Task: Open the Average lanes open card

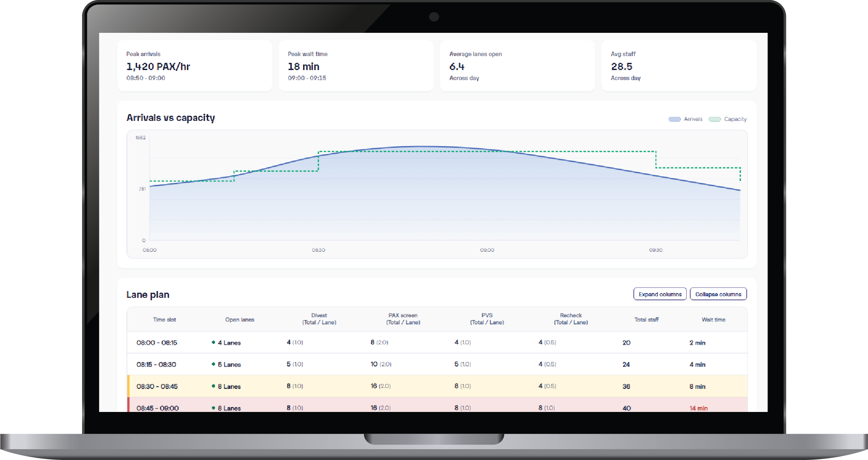Action: pyautogui.click(x=517, y=66)
